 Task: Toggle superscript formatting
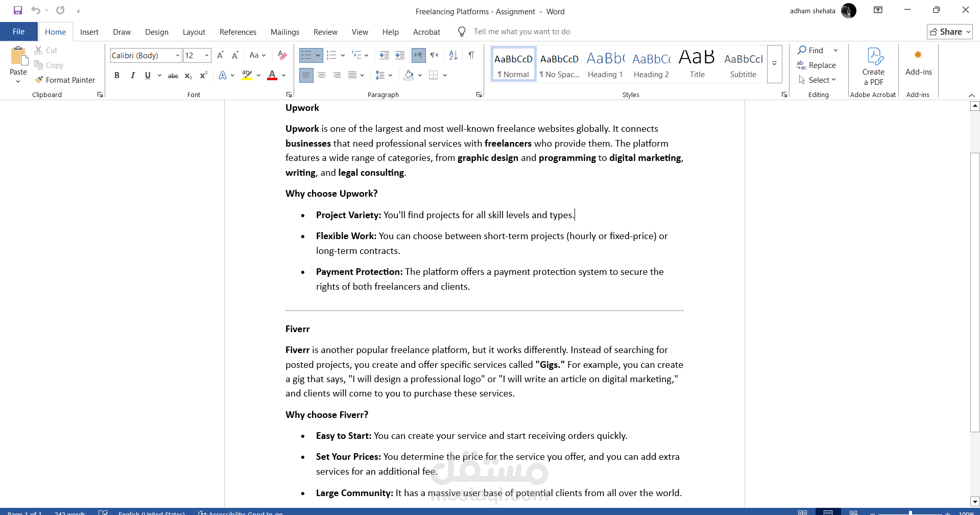coord(203,75)
